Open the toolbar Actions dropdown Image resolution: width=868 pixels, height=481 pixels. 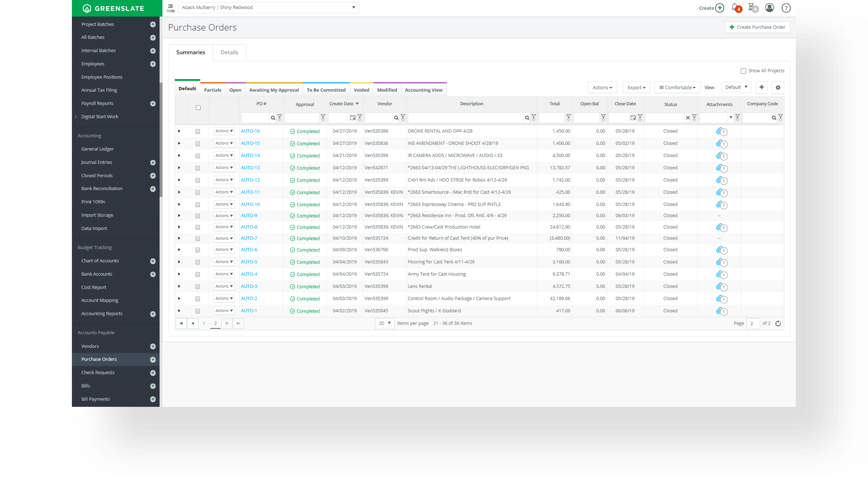[x=602, y=88]
